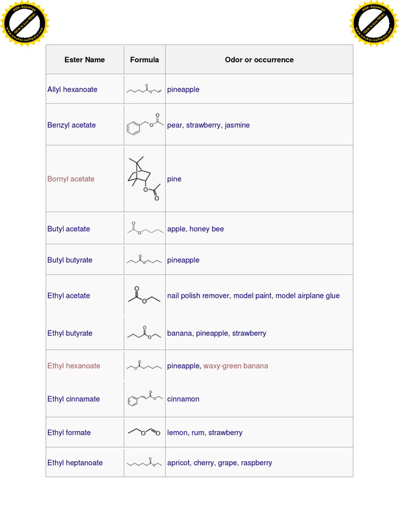Click the Benzyl acetate structure image

144,125
